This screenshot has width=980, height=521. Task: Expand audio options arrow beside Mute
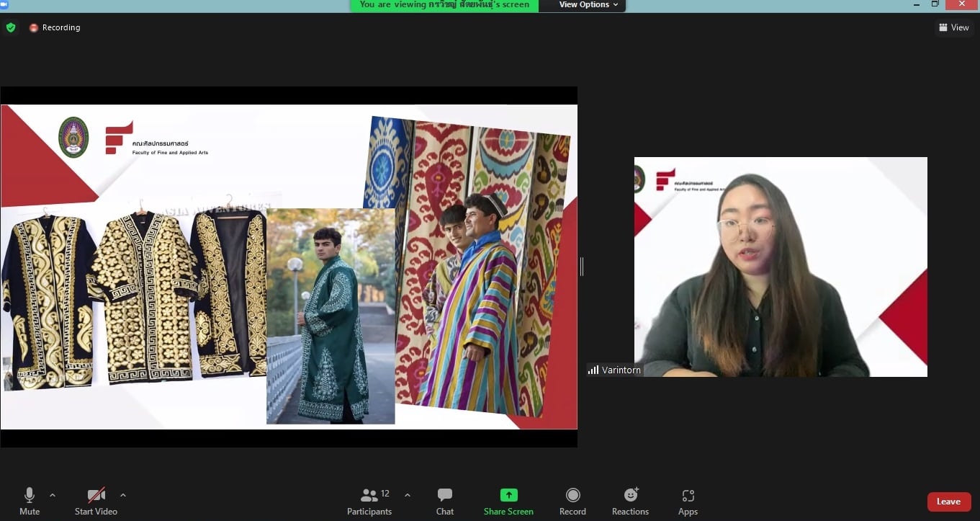coord(53,495)
